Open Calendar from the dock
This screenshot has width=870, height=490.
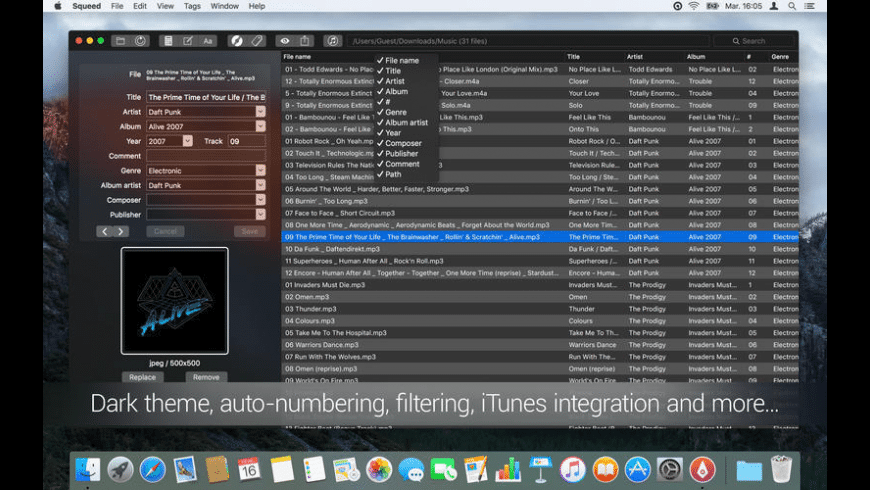249,469
